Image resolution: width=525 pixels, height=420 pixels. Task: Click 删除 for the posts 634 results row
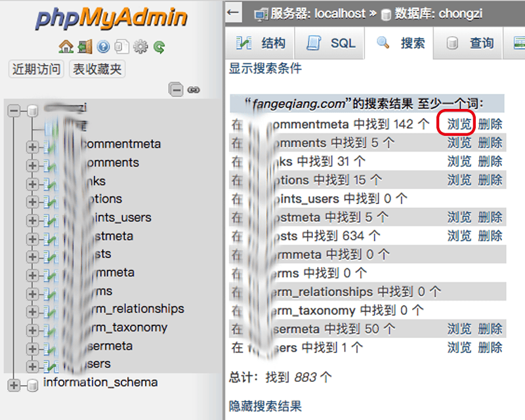pyautogui.click(x=490, y=236)
